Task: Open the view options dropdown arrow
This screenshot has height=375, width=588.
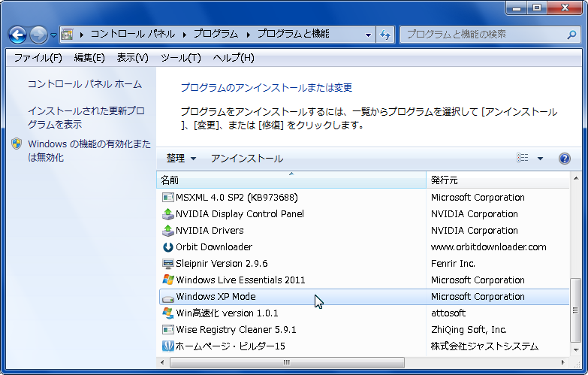Action: coord(540,159)
